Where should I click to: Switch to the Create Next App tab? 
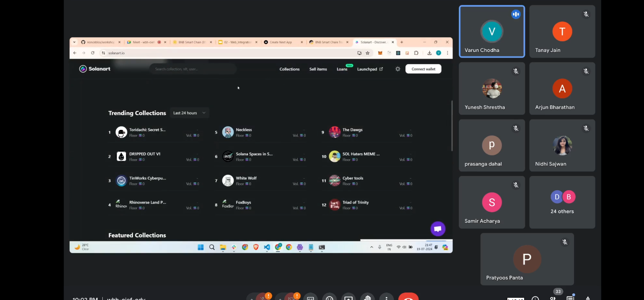pyautogui.click(x=281, y=42)
